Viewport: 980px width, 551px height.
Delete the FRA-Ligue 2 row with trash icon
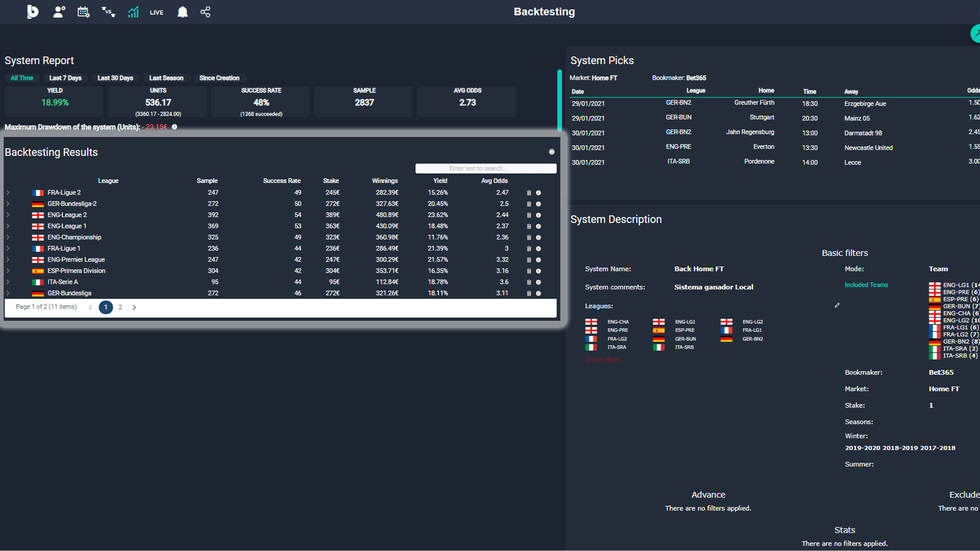pyautogui.click(x=529, y=193)
